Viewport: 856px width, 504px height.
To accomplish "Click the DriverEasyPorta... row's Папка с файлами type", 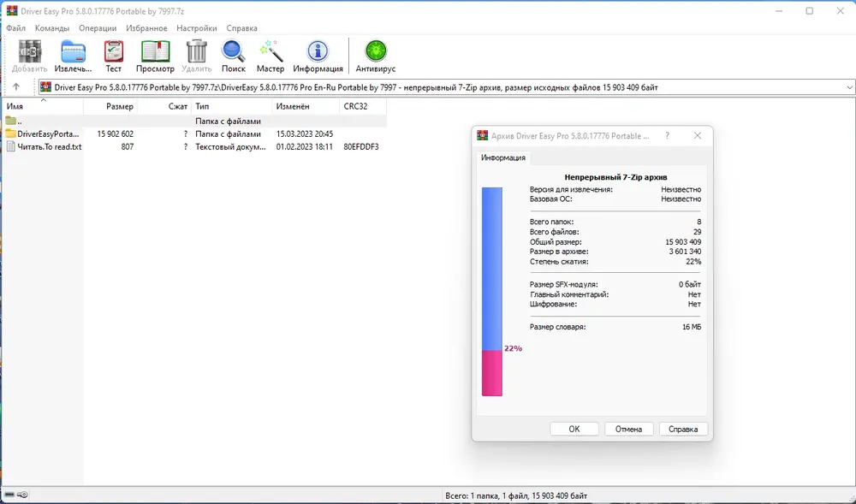I will (x=229, y=133).
